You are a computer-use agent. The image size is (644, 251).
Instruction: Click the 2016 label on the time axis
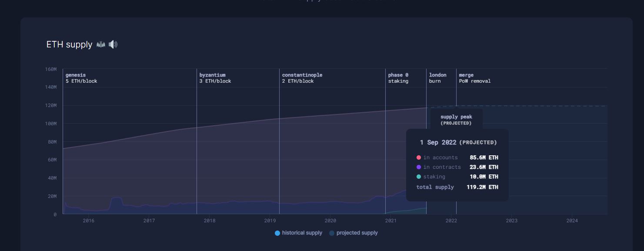88,221
